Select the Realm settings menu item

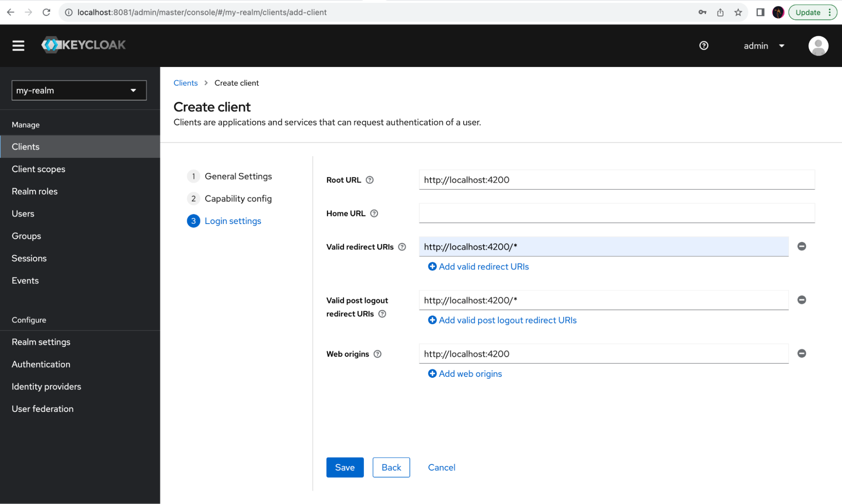tap(41, 342)
